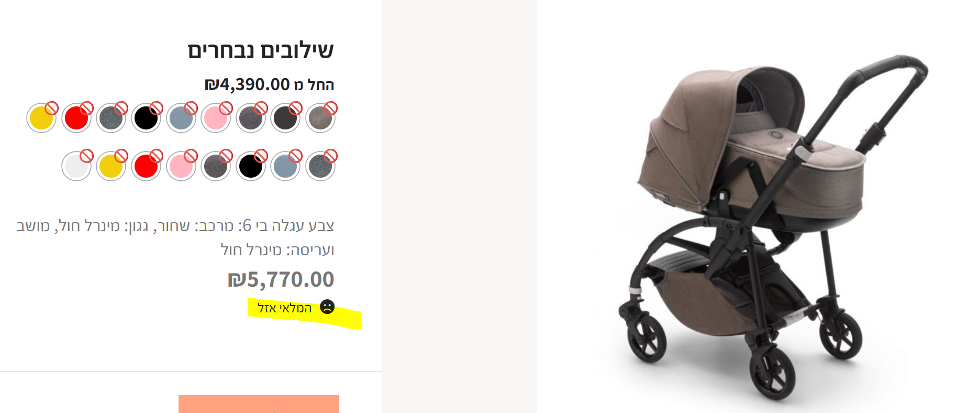Click the sad face out-of-stock icon
This screenshot has width=980, height=413.
(x=327, y=307)
